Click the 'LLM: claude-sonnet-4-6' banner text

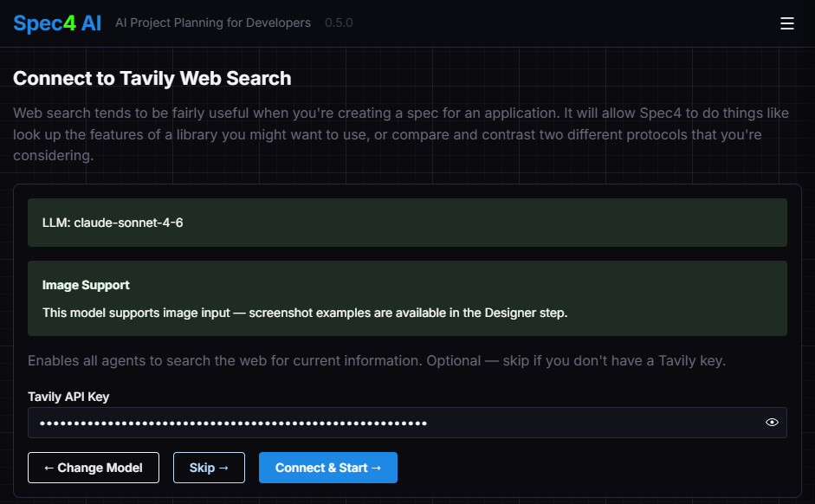(113, 223)
